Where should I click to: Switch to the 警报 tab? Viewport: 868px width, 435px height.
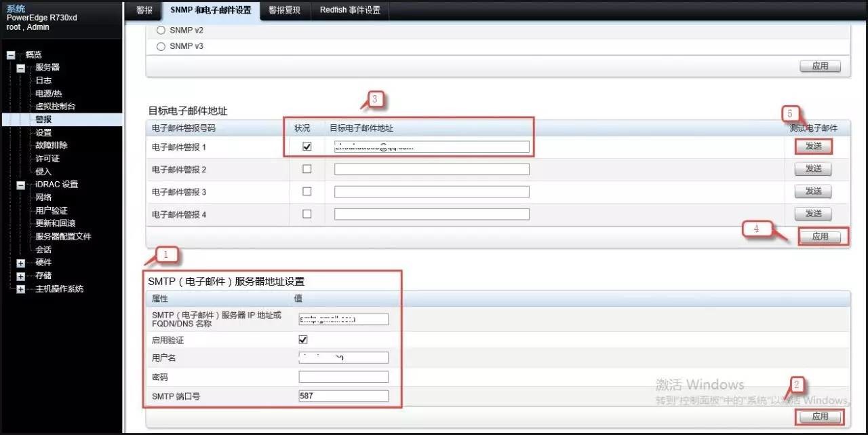coord(144,10)
